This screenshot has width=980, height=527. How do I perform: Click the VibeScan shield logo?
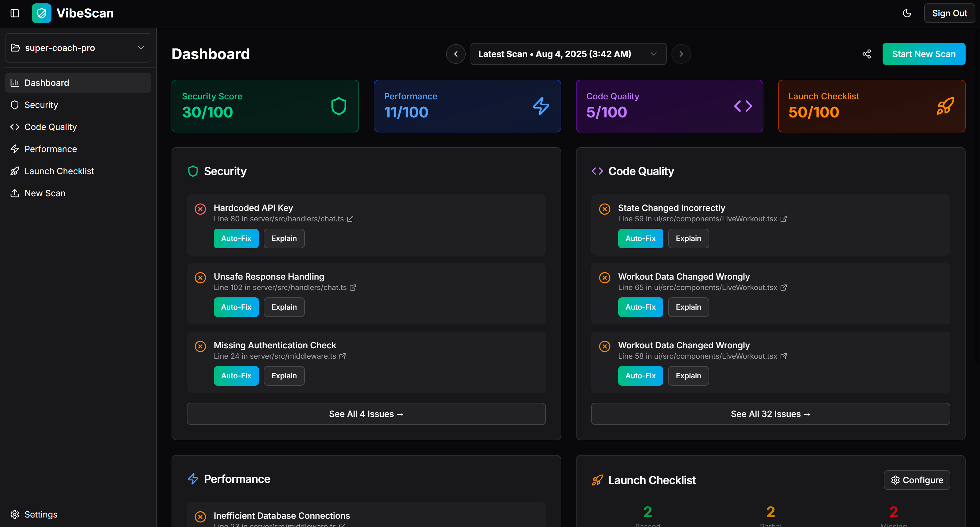(41, 13)
